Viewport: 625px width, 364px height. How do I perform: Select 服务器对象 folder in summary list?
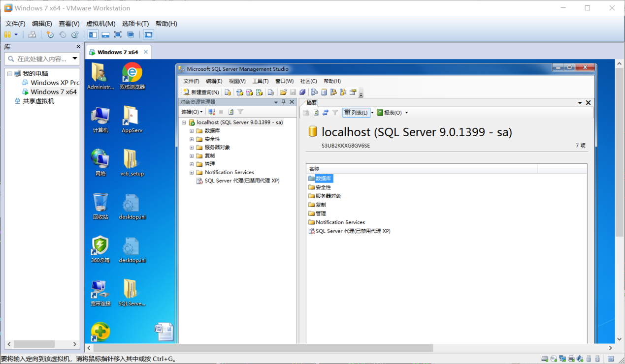click(325, 196)
